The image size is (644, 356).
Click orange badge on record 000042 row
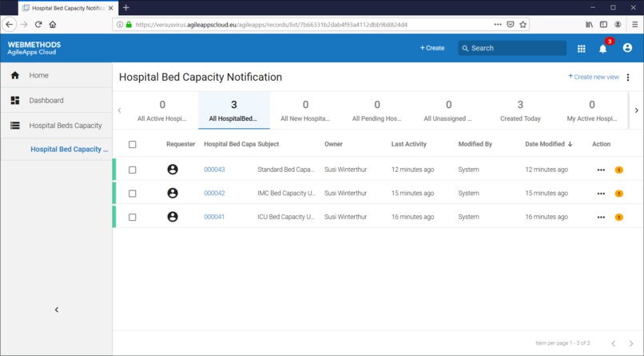pos(619,194)
